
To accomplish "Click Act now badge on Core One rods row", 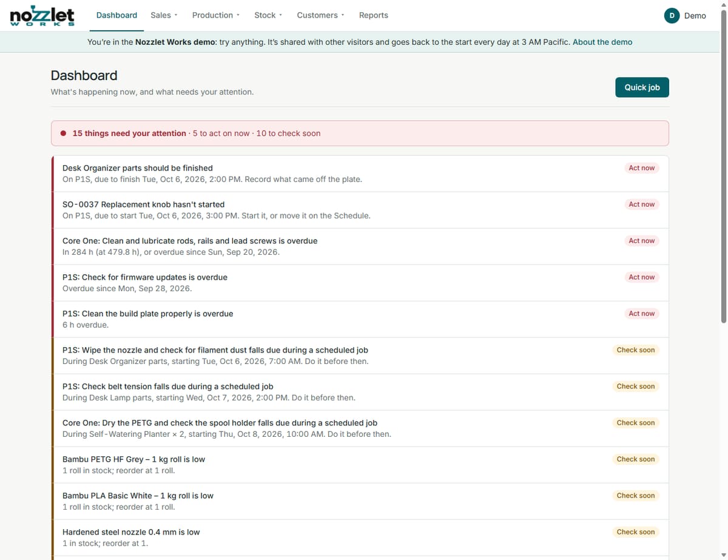I will pyautogui.click(x=641, y=241).
